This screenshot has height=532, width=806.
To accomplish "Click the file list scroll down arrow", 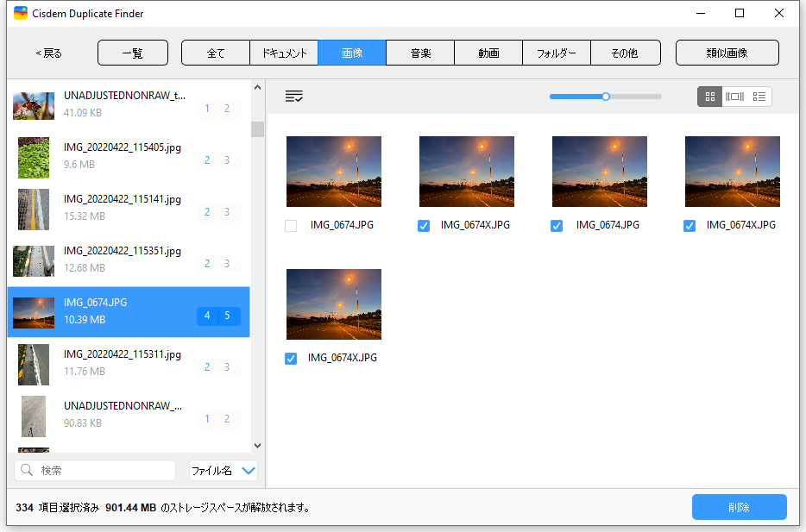I will (x=257, y=446).
